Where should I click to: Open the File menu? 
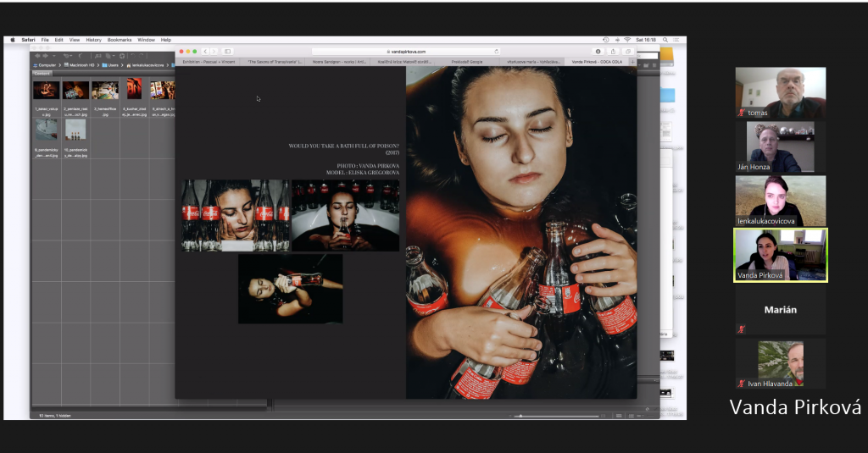(x=45, y=40)
